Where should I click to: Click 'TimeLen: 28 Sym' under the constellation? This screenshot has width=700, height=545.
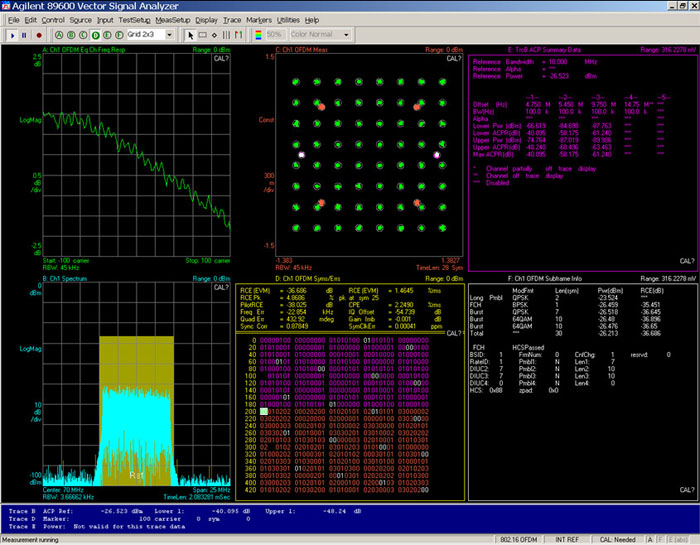(x=439, y=268)
